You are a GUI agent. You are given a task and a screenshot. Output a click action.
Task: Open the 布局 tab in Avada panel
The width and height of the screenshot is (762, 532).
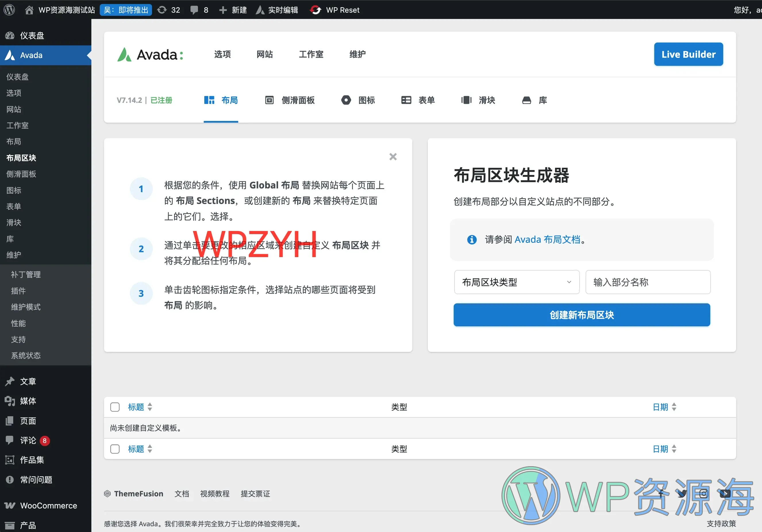[x=220, y=100]
